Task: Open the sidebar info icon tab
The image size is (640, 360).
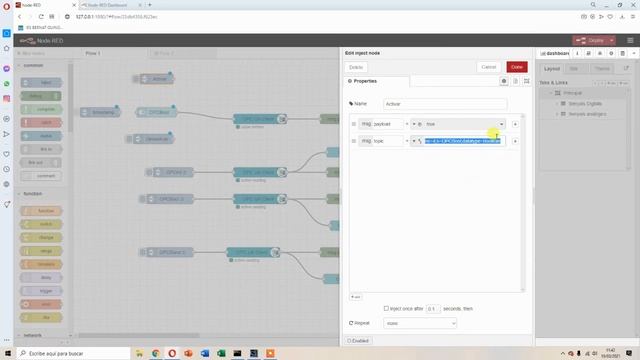Action: tap(577, 53)
